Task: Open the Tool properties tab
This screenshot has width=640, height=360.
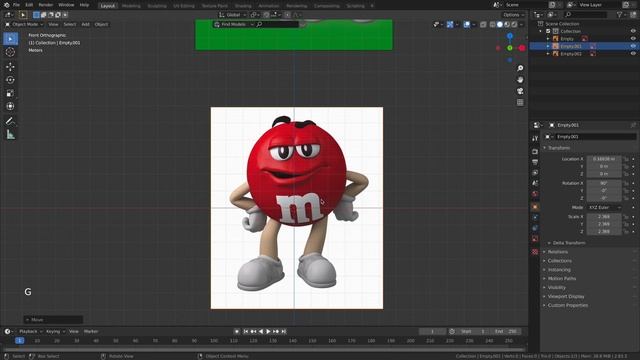Action: (535, 139)
